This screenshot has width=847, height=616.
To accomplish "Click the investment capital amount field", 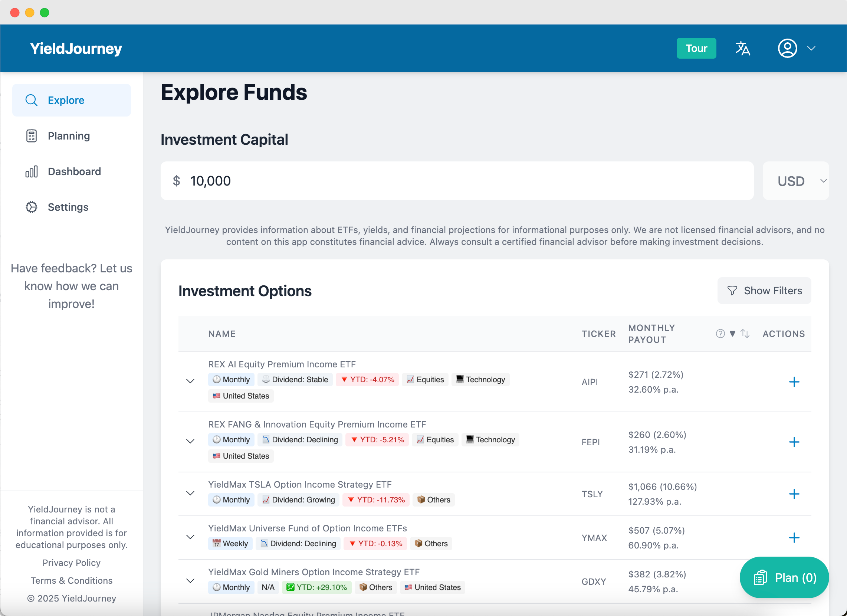I will tap(457, 181).
